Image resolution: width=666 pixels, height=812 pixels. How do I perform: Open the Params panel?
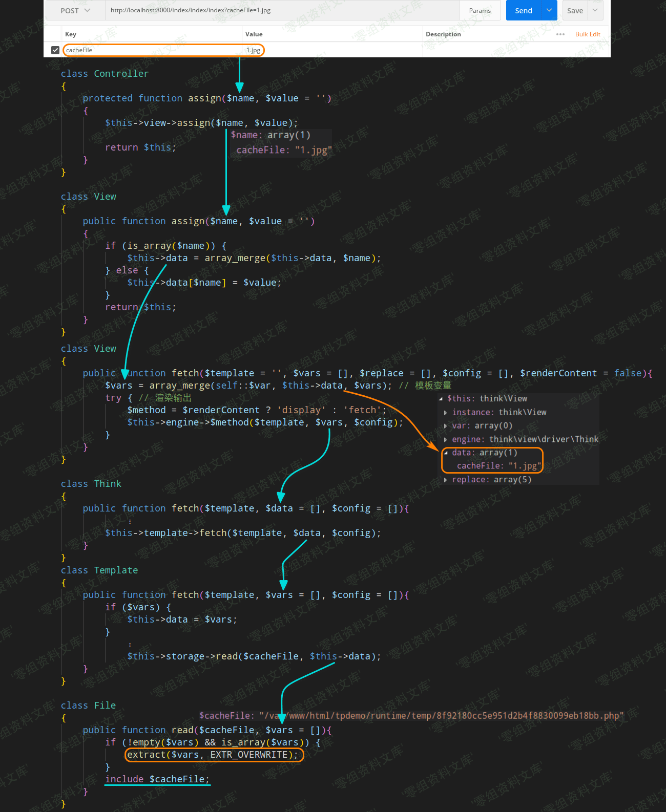coord(480,10)
